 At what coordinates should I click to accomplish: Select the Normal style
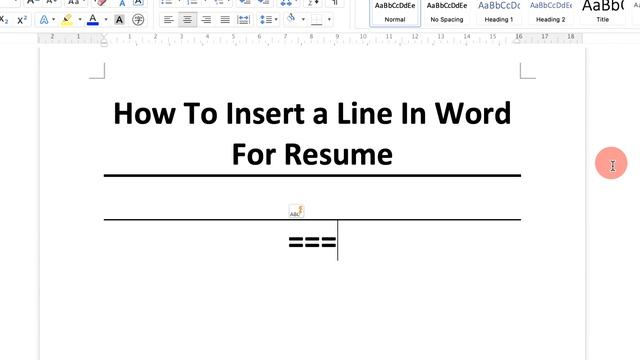(395, 12)
